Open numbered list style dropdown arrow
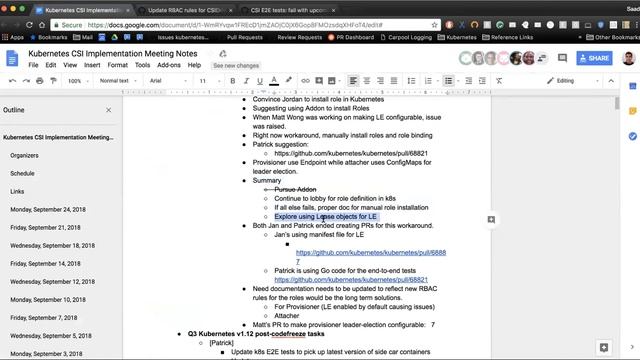 tap(438, 81)
